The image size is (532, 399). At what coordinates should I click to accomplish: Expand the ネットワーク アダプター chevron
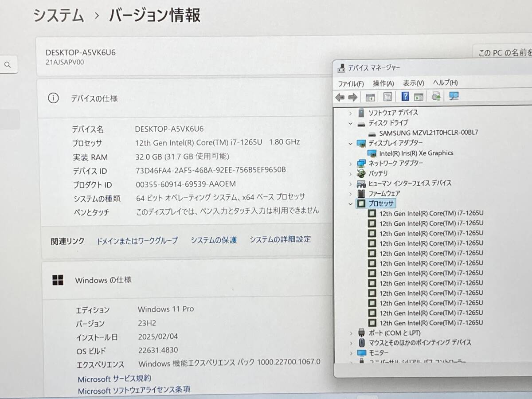[x=350, y=163]
